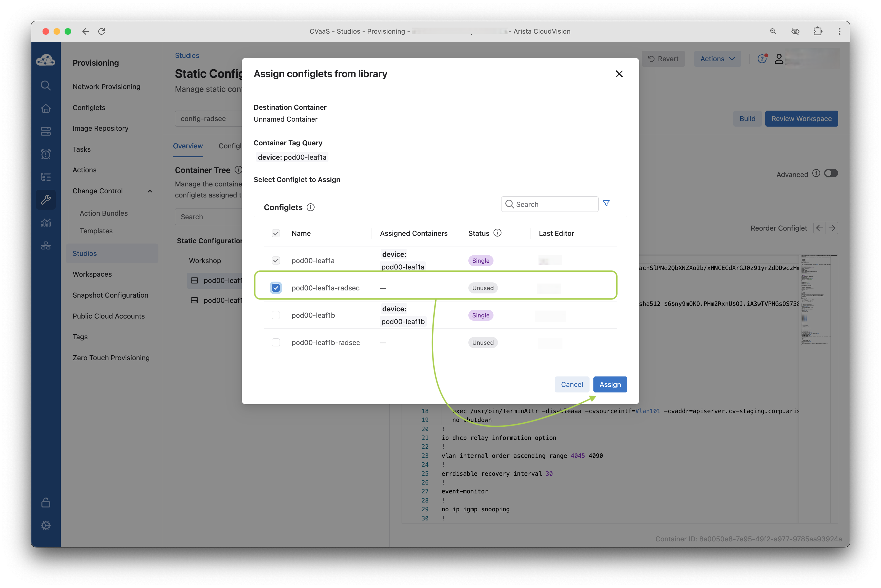Switch to the Overview tab
881x588 pixels.
coord(188,146)
